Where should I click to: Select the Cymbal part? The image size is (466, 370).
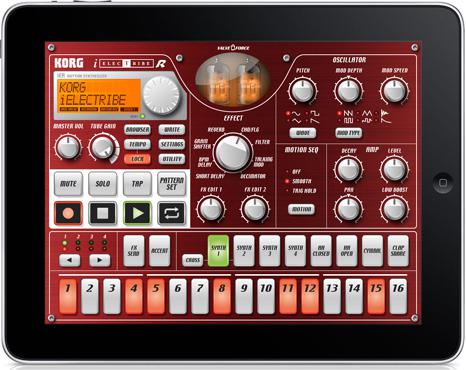click(372, 251)
